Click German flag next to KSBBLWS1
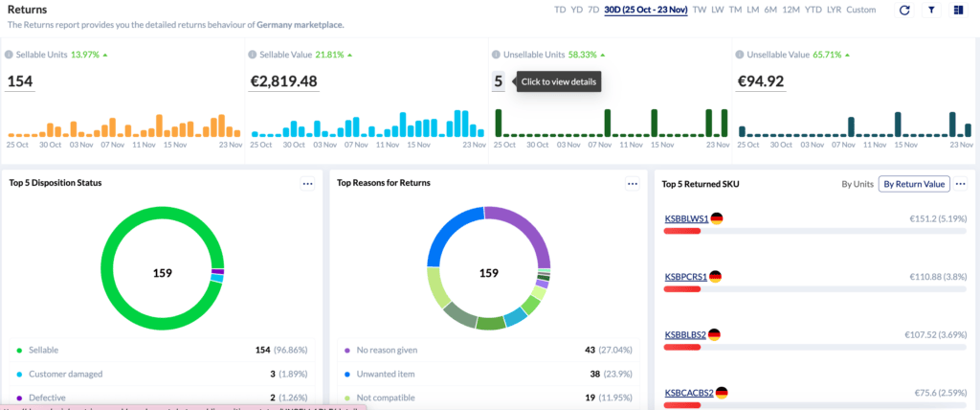Image resolution: width=980 pixels, height=410 pixels. [x=717, y=218]
